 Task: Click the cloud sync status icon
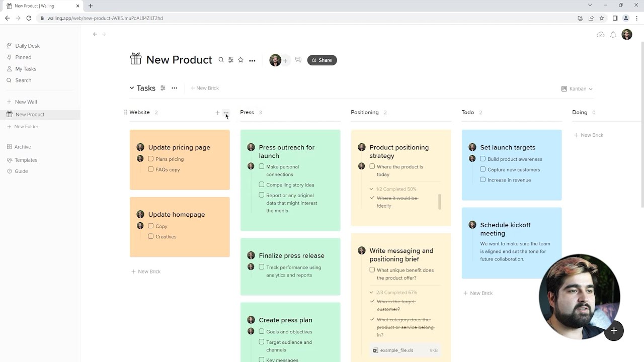pyautogui.click(x=600, y=35)
